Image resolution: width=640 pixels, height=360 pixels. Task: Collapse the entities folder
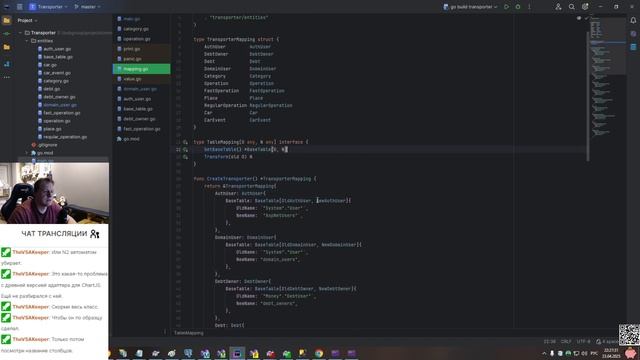click(x=27, y=41)
